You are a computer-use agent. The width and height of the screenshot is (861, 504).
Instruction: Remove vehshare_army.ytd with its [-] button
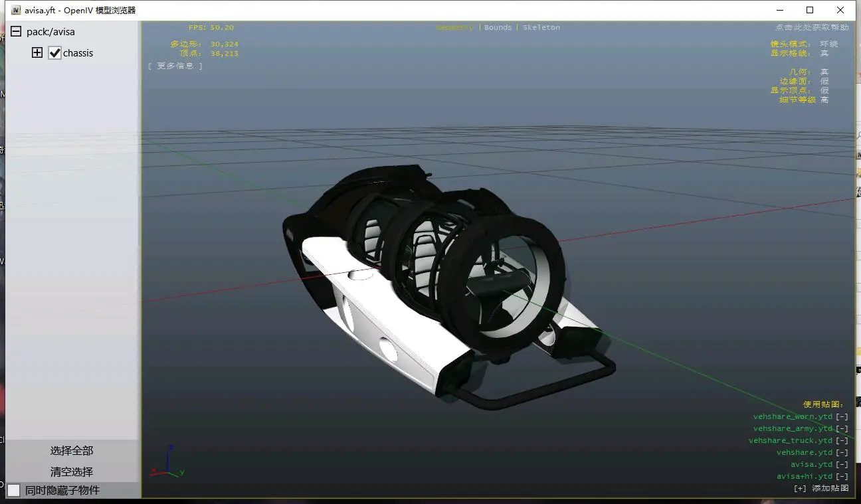[x=842, y=429]
